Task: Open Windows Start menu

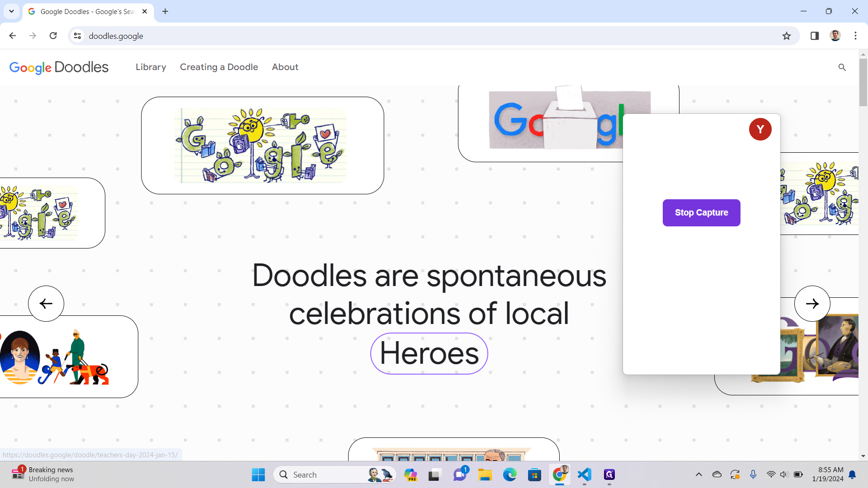Action: click(x=258, y=474)
